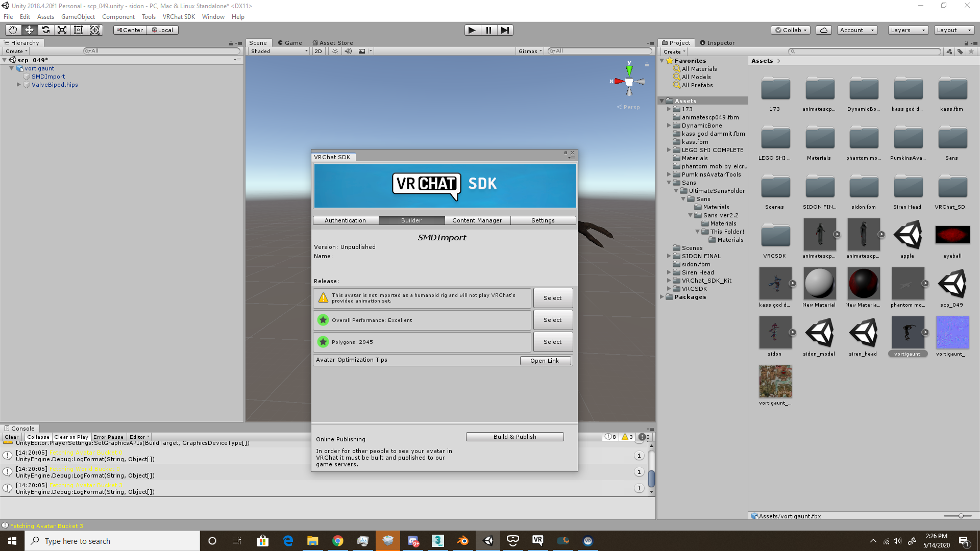
Task: Open VRChat SDK menu
Action: click(x=179, y=17)
